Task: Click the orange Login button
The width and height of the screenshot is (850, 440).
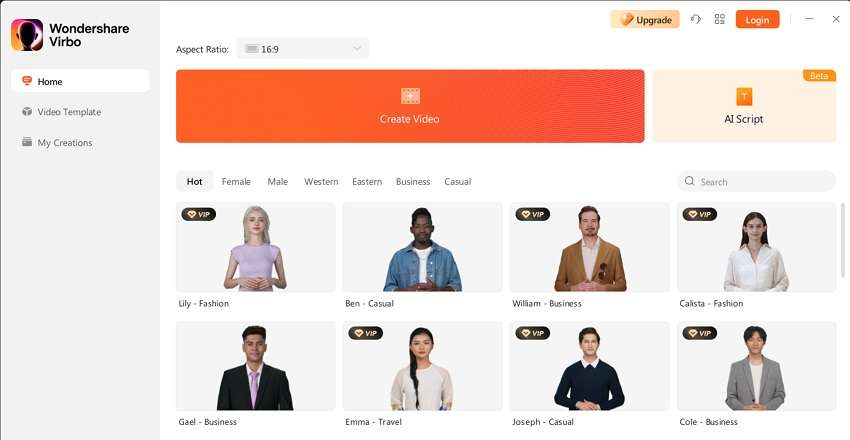Action: [x=757, y=20]
